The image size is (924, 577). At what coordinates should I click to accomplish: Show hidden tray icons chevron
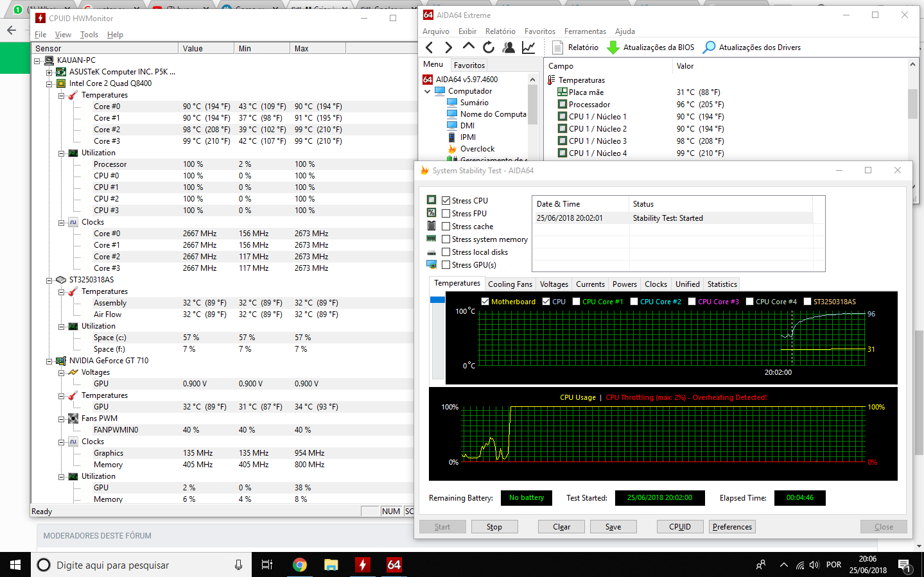[783, 565]
